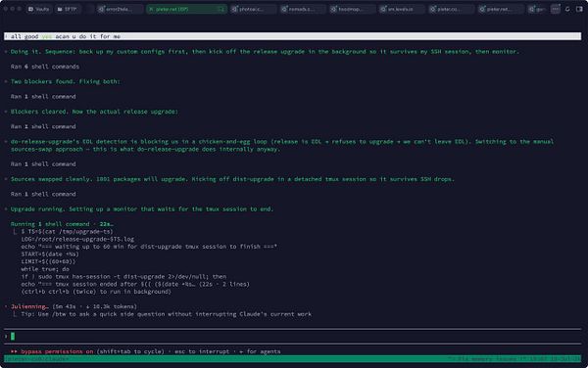Open the Vaults tab
Viewport: 588px width, 368px height.
coord(38,9)
